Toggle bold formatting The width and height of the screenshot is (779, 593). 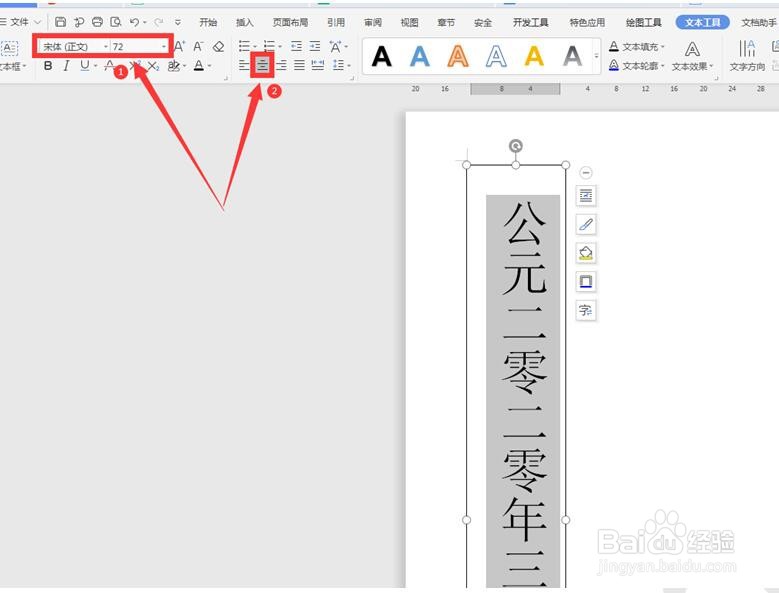pos(48,66)
